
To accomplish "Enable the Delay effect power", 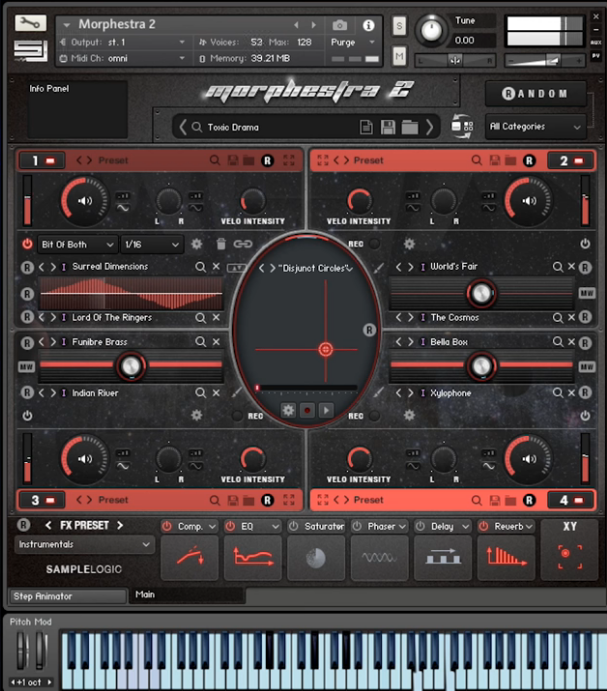I will [x=420, y=526].
